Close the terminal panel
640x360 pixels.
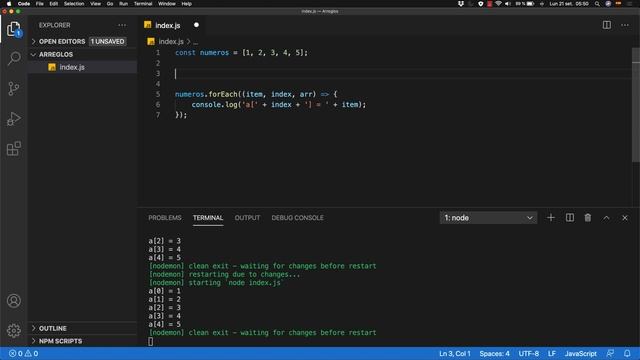(624, 218)
